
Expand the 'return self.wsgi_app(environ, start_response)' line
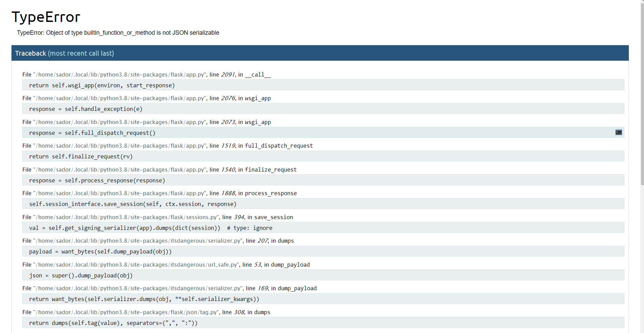pyautogui.click(x=323, y=85)
